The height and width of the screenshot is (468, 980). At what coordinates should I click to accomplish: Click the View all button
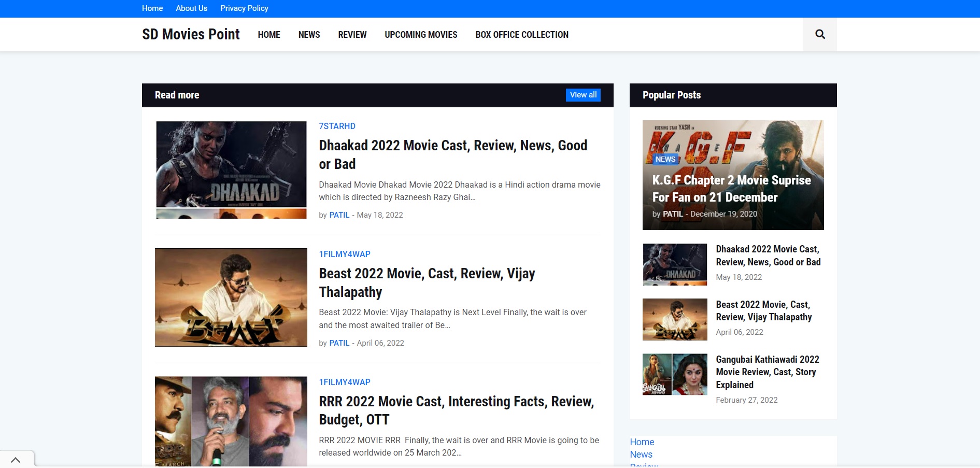[583, 95]
